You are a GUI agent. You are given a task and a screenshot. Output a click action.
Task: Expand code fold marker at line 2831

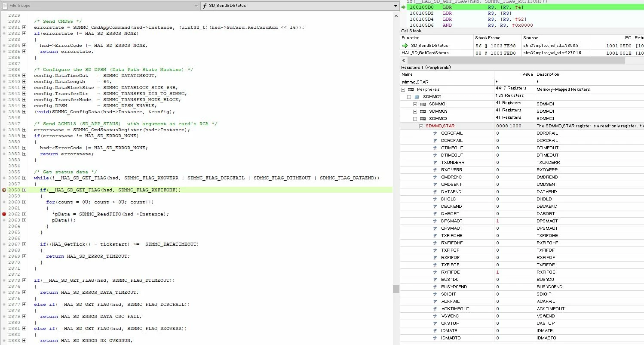pos(24,27)
